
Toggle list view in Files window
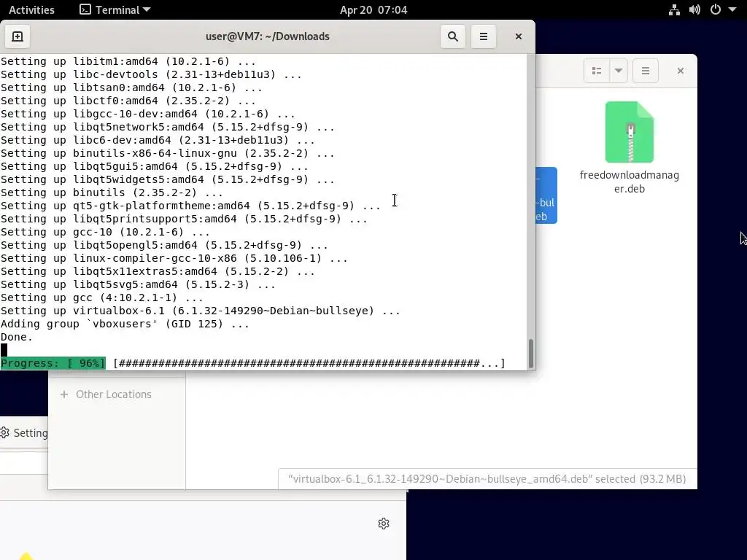597,71
